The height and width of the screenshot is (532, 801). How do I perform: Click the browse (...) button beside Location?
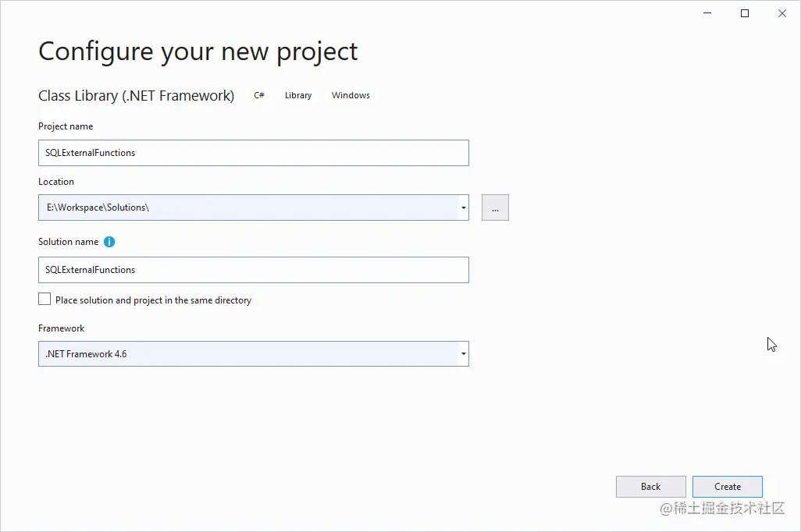495,207
